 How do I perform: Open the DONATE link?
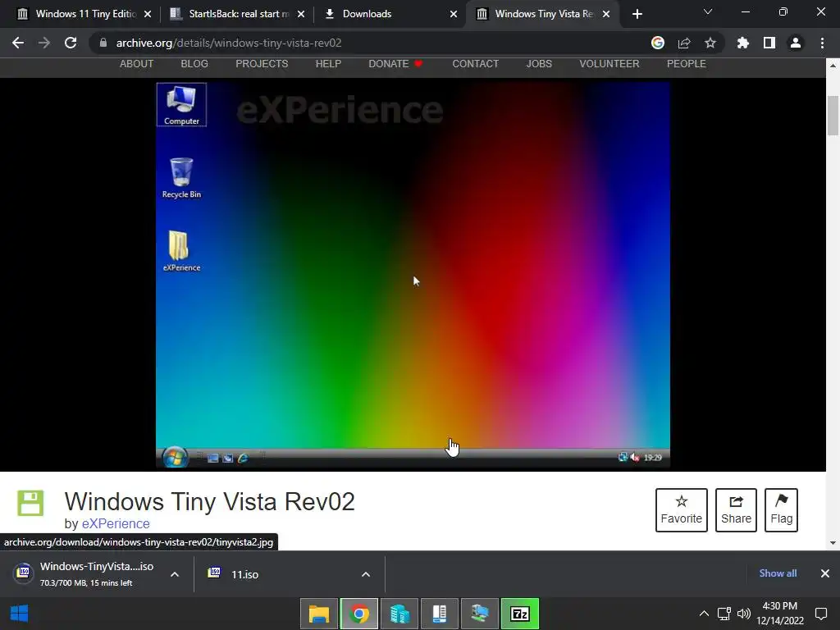[x=396, y=64]
